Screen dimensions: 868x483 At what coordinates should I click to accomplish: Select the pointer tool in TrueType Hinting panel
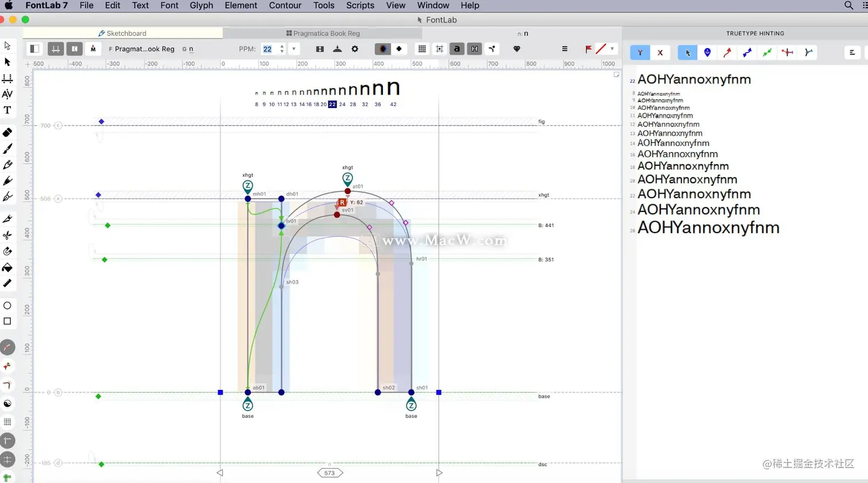688,52
